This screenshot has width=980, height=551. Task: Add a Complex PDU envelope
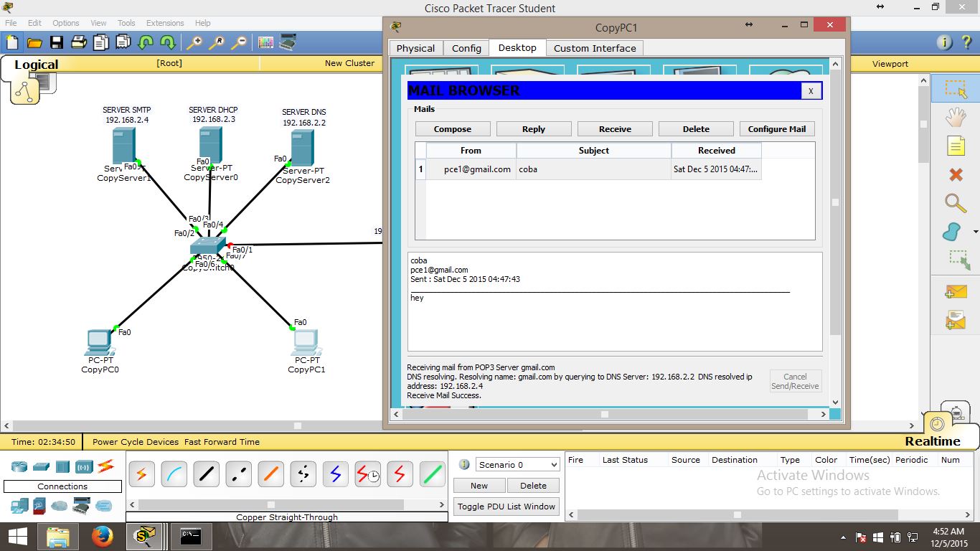[x=955, y=320]
